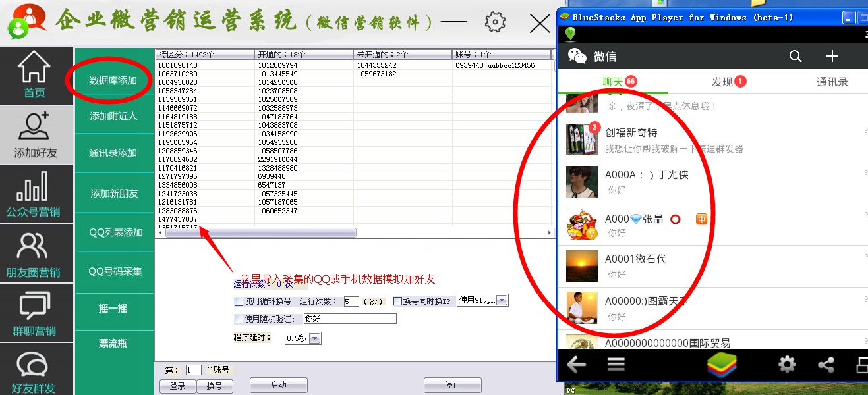Open the A0001微石代 chat
The image size is (868, 395).
tap(713, 267)
